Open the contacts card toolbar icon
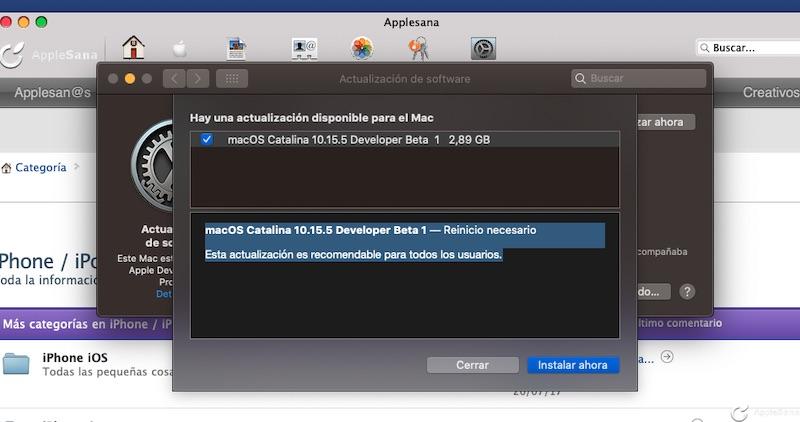The height and width of the screenshot is (422, 800). [x=305, y=49]
